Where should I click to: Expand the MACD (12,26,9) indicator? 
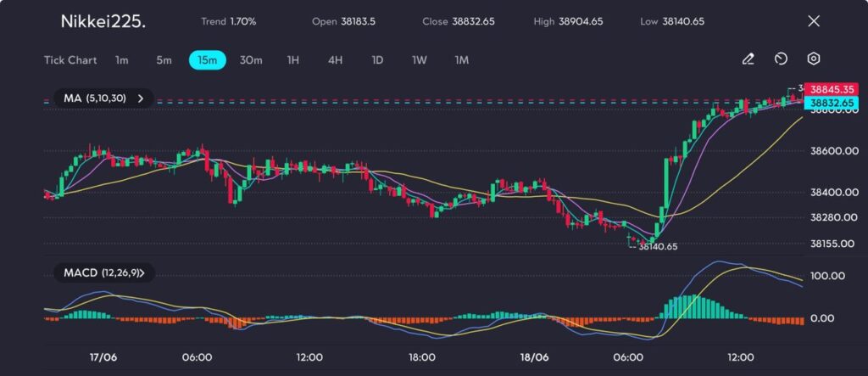point(141,273)
